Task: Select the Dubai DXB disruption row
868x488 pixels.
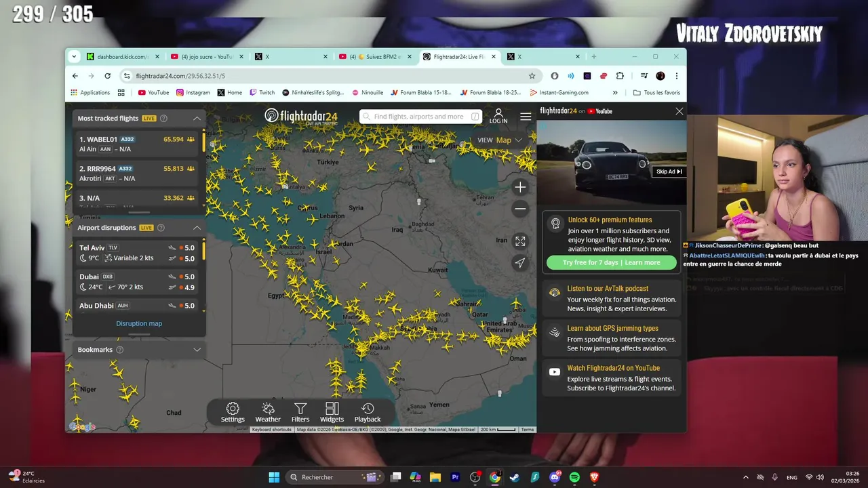Action: (x=138, y=281)
